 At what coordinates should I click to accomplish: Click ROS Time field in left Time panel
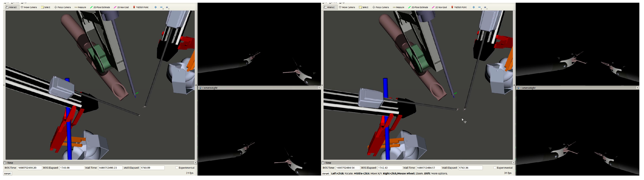[29, 168]
